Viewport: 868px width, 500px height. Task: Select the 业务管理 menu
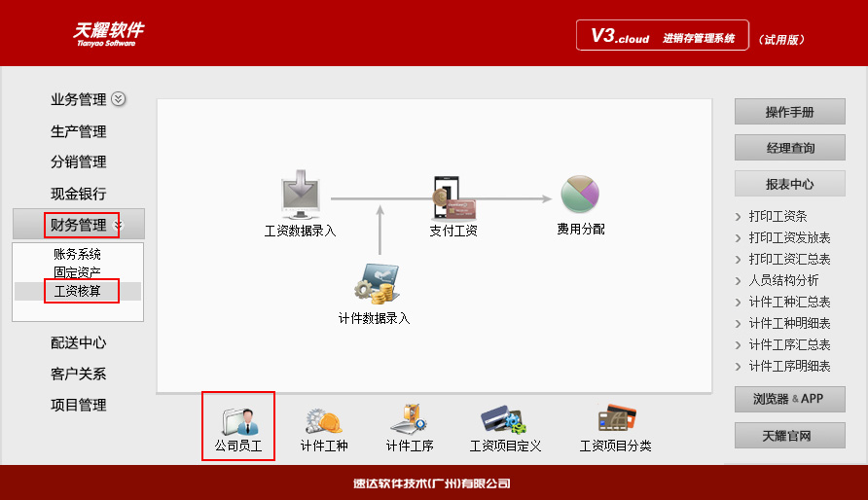79,99
